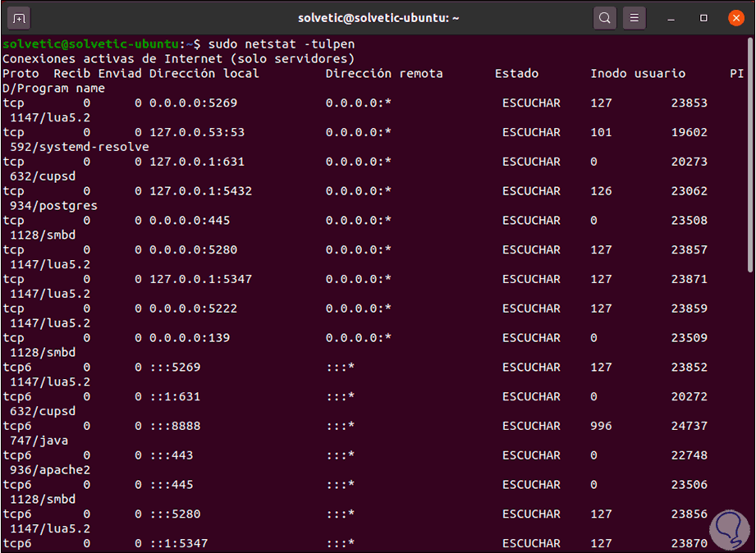Click the local address :::5280

[x=175, y=514]
